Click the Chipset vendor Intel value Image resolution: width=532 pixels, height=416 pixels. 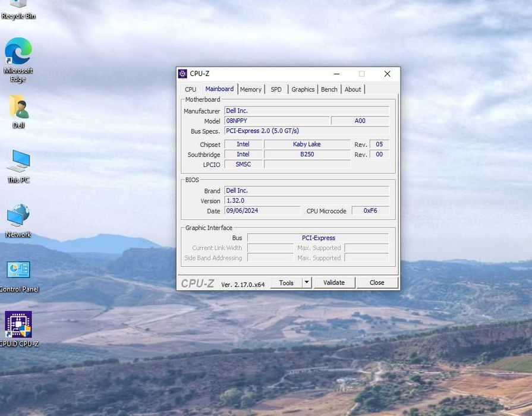coord(243,144)
